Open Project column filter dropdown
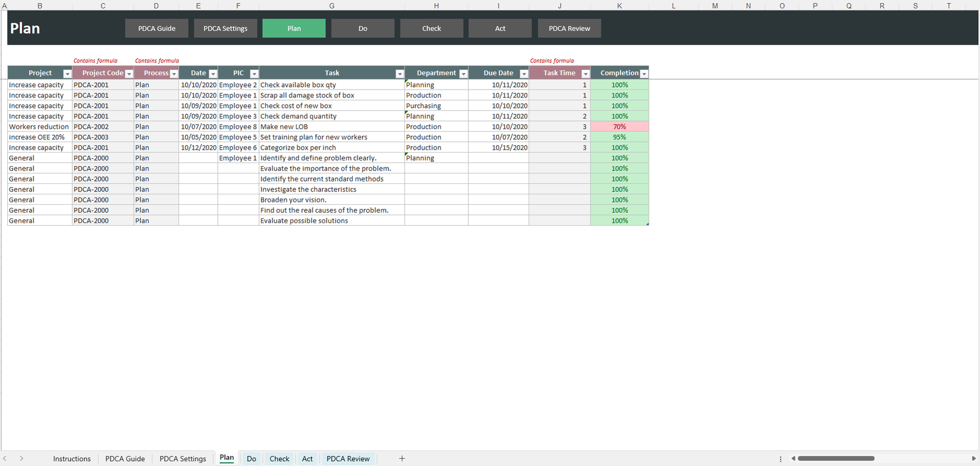Viewport: 980px width, 466px height. point(67,74)
